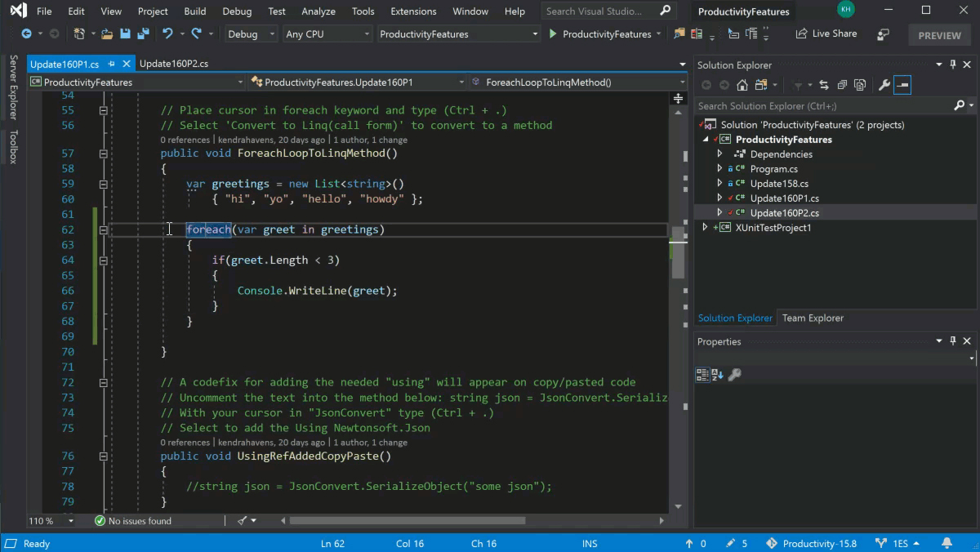
Task: Sync Solution Explorer with active document
Action: 823,84
